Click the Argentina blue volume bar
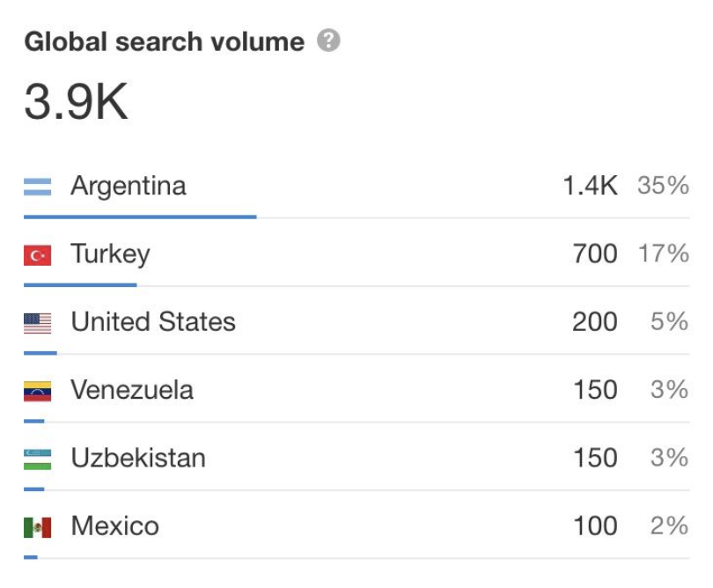The height and width of the screenshot is (588, 713). 140,217
